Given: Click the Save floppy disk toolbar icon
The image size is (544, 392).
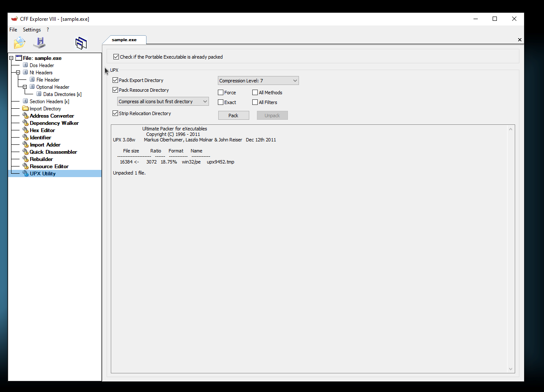Looking at the screenshot, I should (x=39, y=42).
